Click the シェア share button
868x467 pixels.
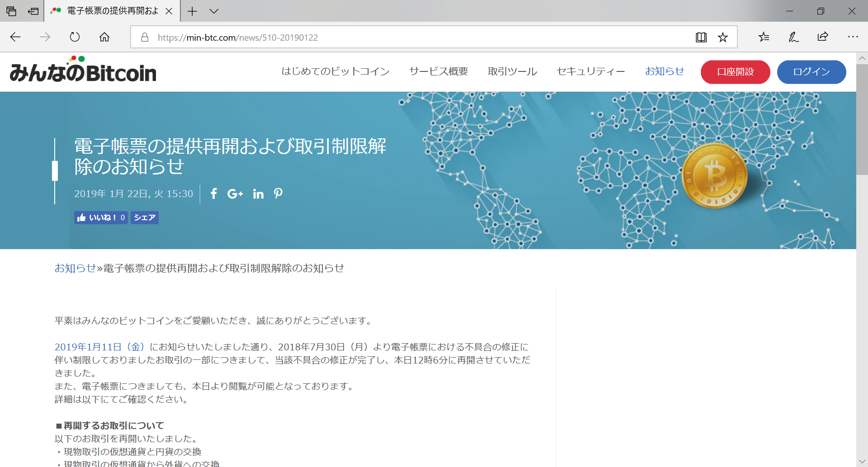tap(145, 217)
